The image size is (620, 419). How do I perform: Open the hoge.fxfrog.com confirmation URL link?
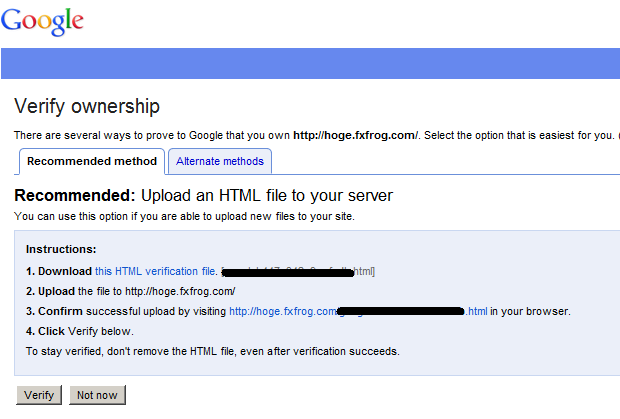(x=284, y=311)
